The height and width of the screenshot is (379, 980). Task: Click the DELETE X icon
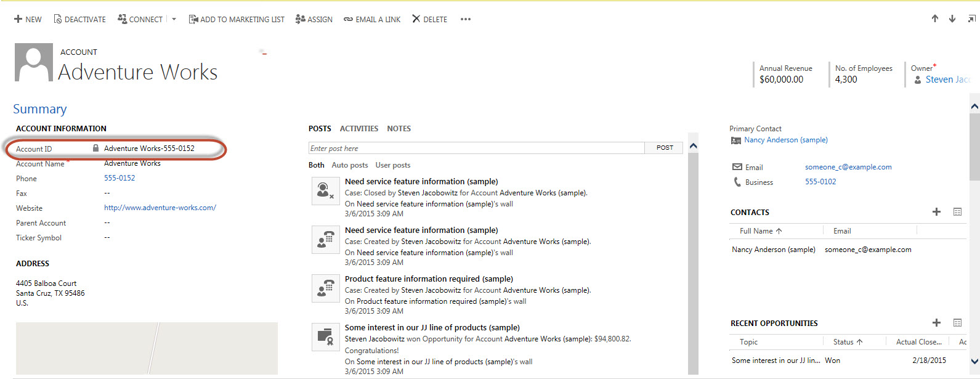pos(416,19)
